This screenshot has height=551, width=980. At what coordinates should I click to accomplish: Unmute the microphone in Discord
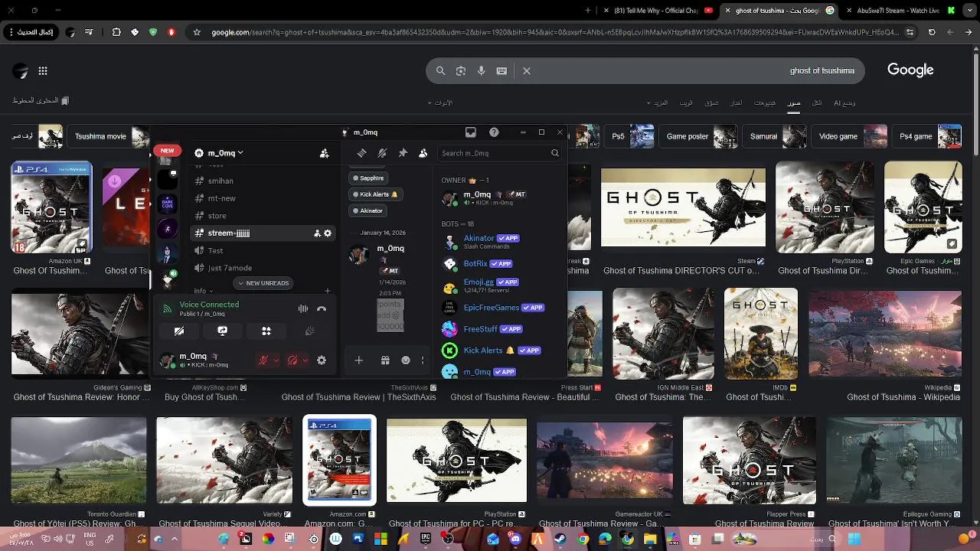click(x=263, y=360)
